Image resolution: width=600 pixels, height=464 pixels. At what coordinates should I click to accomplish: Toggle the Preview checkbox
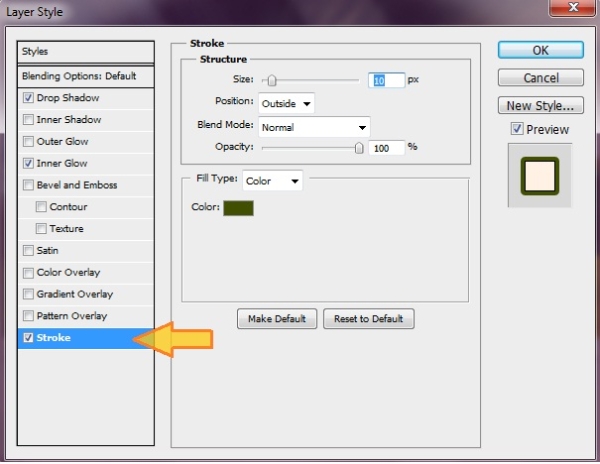tap(516, 129)
